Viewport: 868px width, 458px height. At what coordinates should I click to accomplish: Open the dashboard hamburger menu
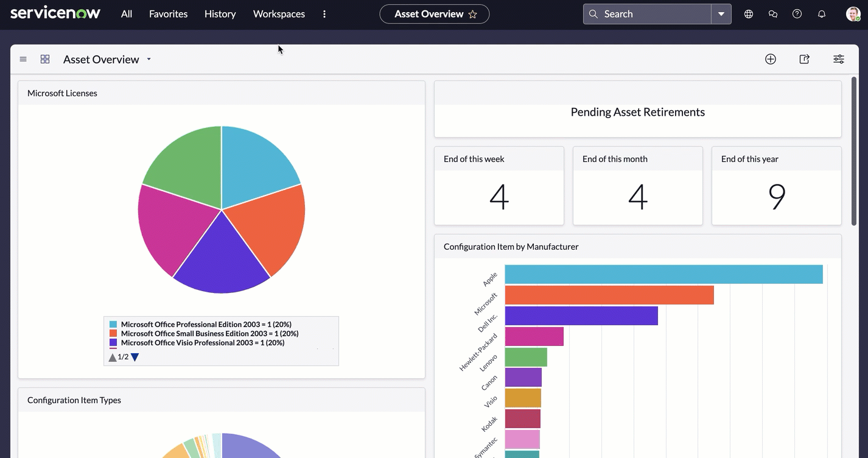pos(23,59)
